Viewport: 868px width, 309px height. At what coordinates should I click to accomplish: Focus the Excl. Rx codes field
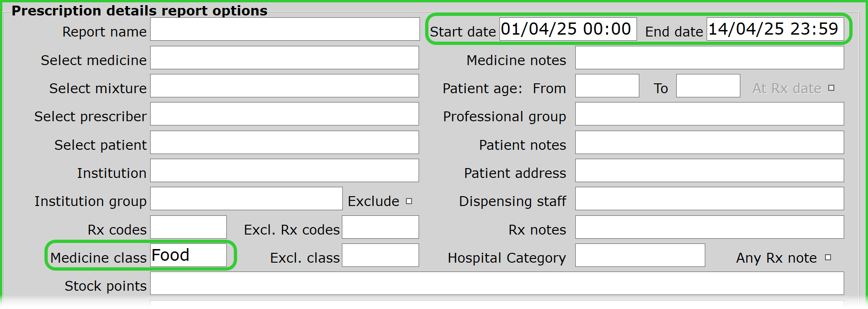380,228
